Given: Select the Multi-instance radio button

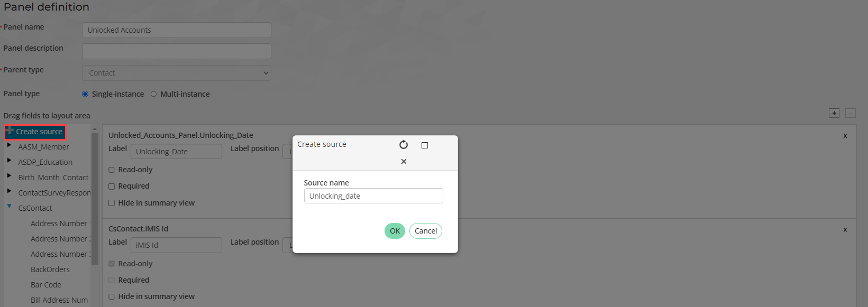Looking at the screenshot, I should [x=153, y=94].
